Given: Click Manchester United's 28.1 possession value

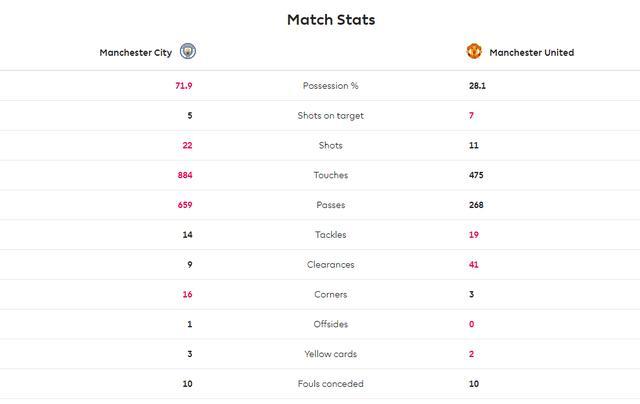Looking at the screenshot, I should pos(477,86).
